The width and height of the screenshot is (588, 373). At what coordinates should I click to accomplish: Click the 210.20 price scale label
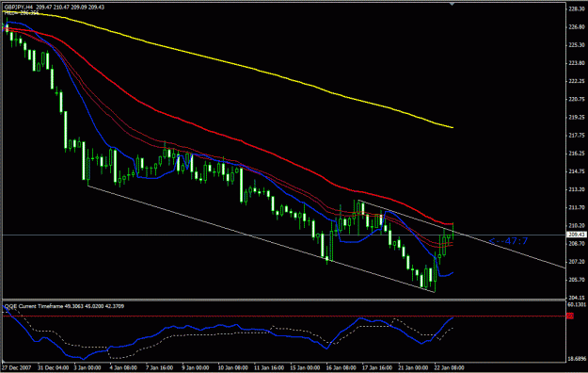coord(577,225)
